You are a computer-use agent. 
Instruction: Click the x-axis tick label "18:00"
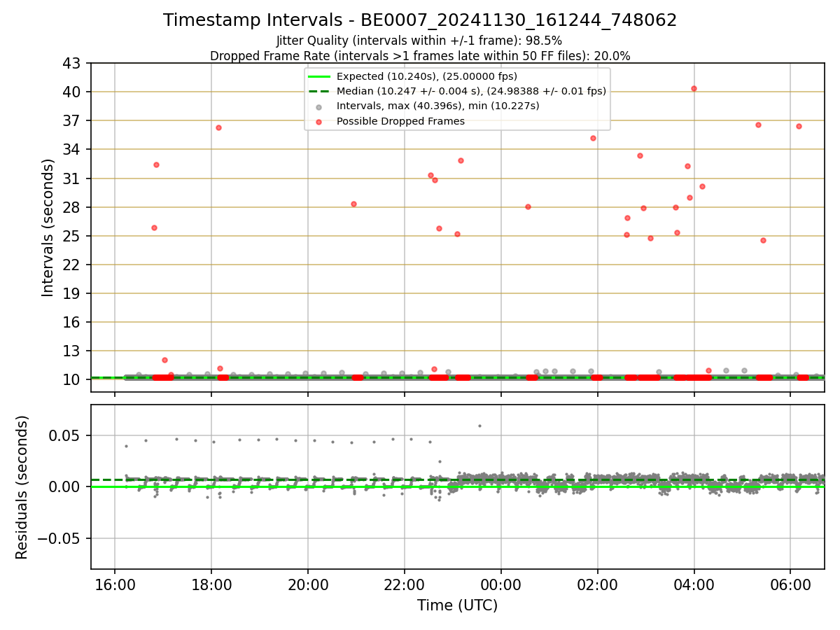click(211, 584)
